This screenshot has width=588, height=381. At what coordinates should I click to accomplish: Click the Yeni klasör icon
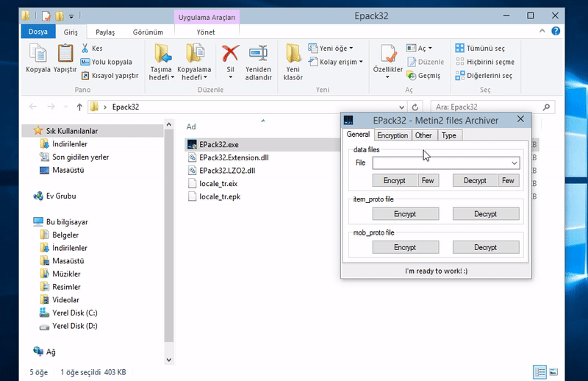[293, 53]
